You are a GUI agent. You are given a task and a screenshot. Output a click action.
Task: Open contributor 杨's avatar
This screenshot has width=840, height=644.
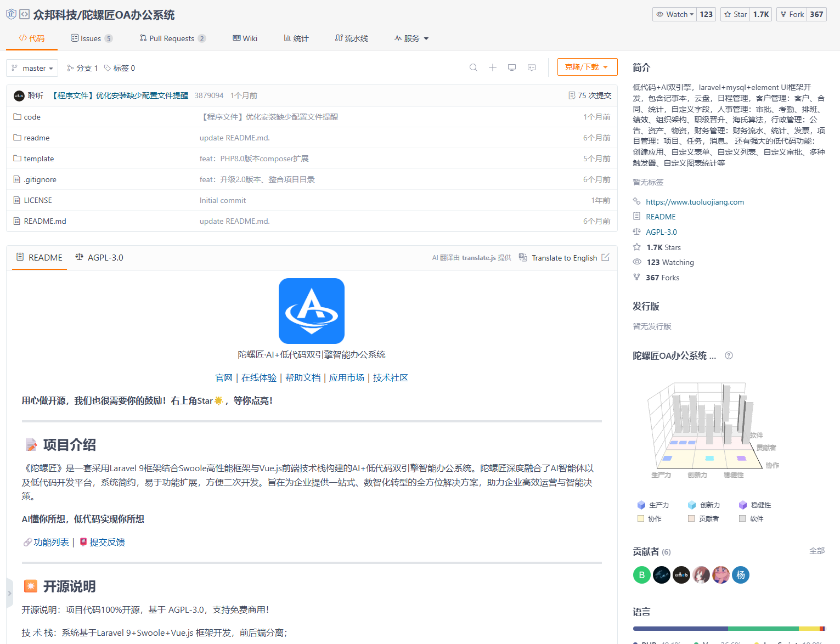740,574
